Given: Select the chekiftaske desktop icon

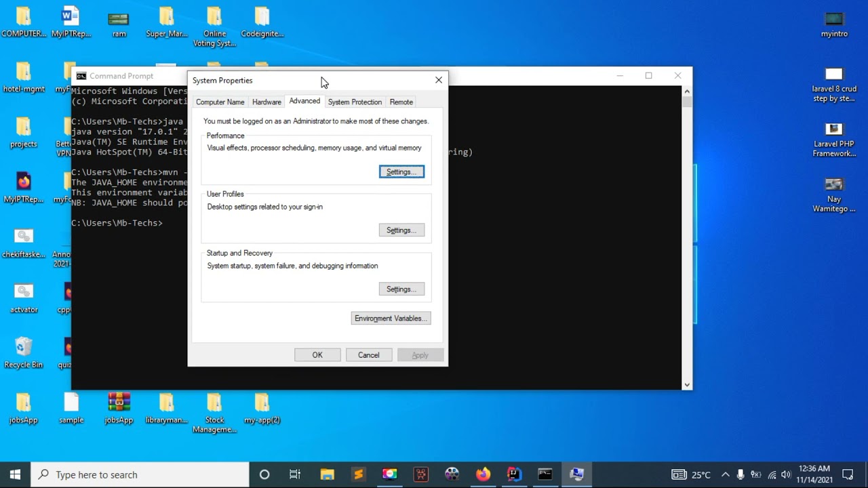Looking at the screenshot, I should (x=24, y=243).
